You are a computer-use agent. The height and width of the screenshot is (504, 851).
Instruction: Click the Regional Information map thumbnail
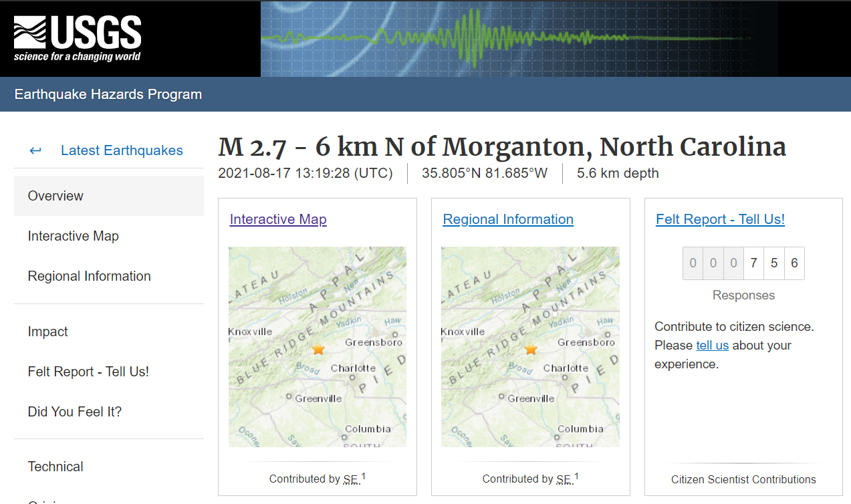(x=530, y=347)
